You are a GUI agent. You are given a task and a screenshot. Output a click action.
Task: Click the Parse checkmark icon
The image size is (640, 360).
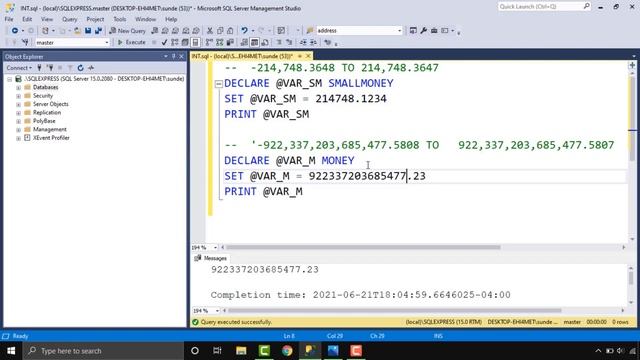[x=164, y=42]
